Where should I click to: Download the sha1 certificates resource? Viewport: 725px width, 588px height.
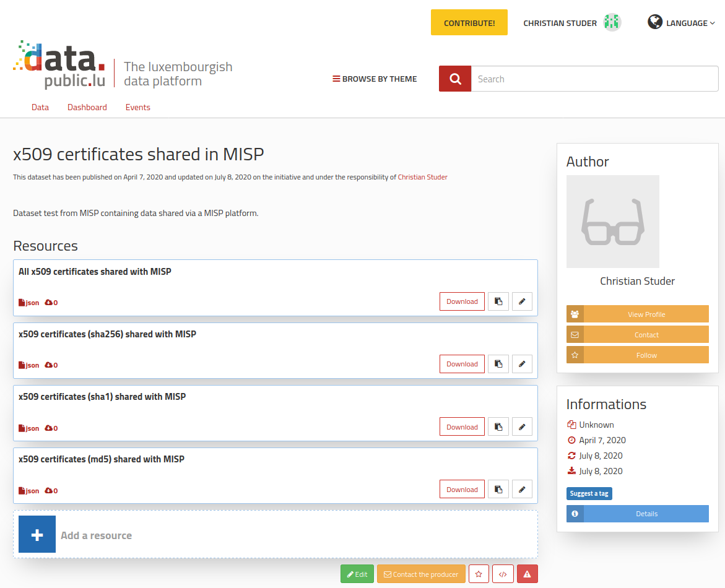pos(462,427)
